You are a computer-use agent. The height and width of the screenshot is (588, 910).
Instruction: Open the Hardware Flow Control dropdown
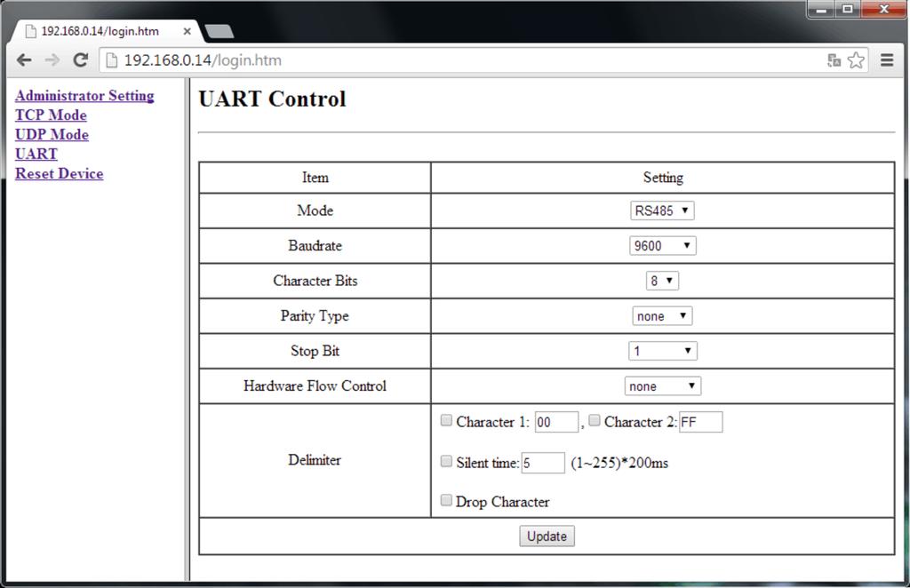(x=663, y=386)
